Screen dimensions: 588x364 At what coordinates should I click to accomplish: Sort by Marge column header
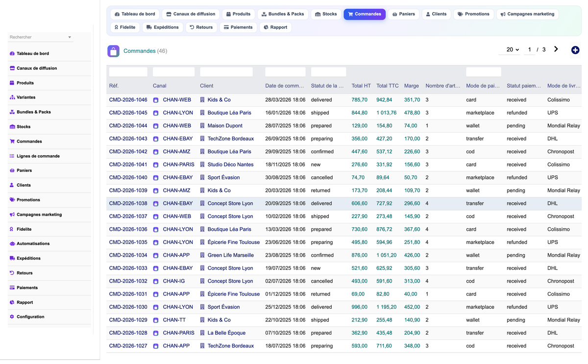point(412,86)
